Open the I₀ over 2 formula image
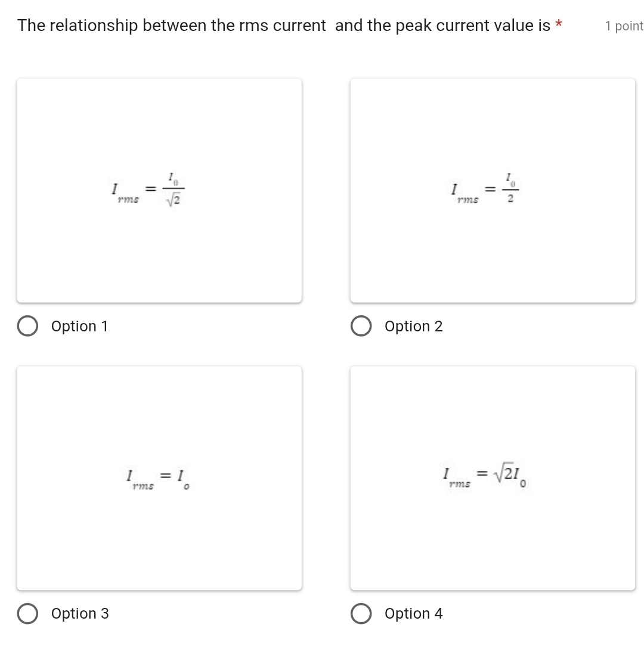The image size is (644, 655). click(493, 190)
